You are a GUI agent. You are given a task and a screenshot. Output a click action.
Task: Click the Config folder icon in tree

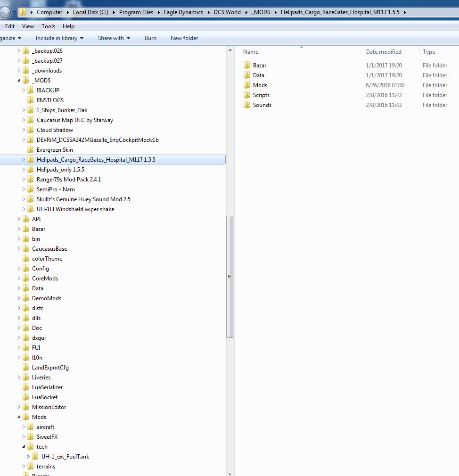pyautogui.click(x=26, y=269)
